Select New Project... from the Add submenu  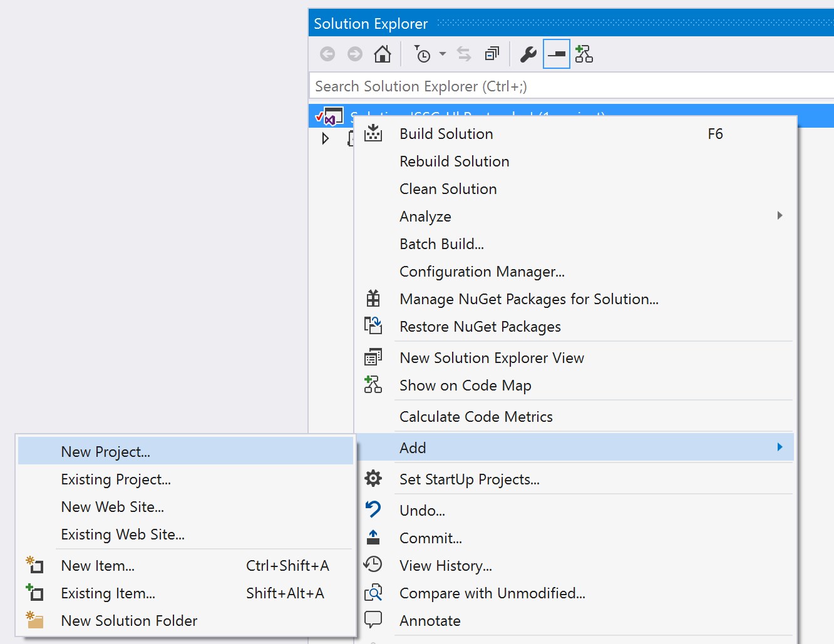(105, 452)
